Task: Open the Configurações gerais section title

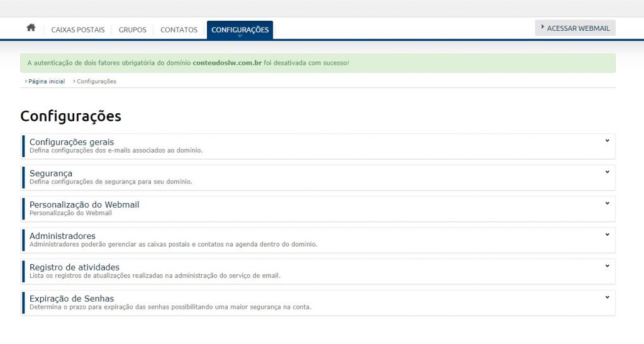Action: tap(72, 142)
